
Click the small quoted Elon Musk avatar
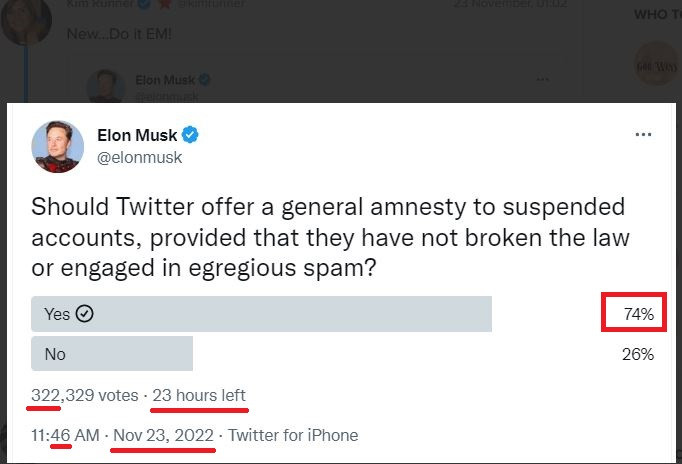click(x=105, y=86)
